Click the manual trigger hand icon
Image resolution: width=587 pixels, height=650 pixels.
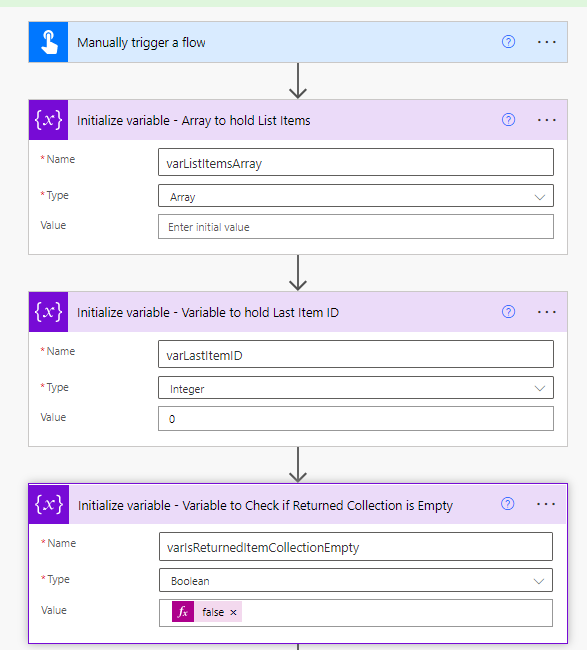49,42
